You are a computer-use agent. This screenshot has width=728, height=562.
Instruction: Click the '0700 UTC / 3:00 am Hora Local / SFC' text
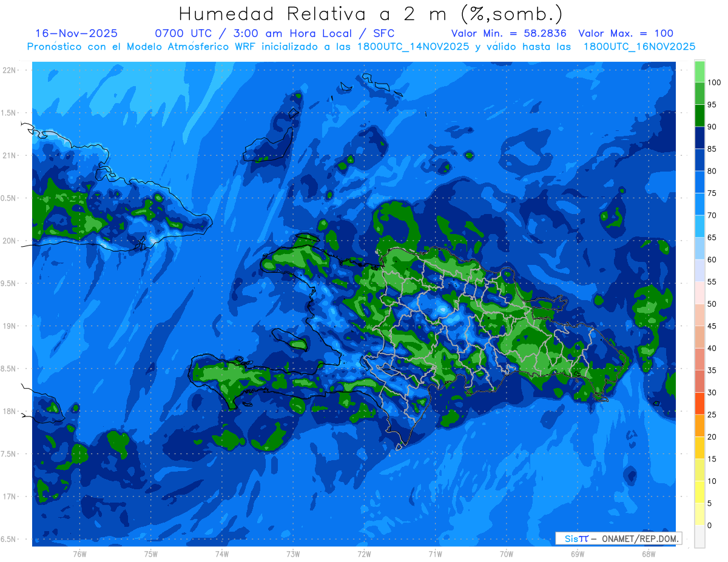pos(275,33)
